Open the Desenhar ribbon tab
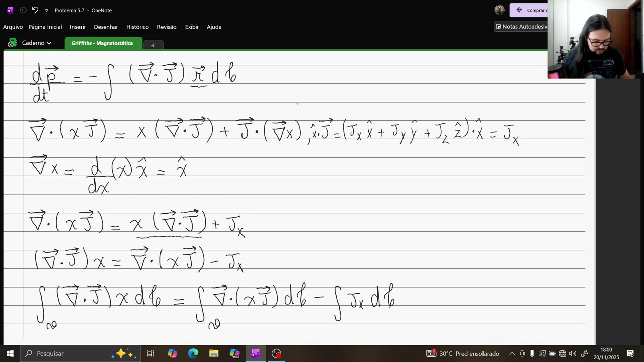The width and height of the screenshot is (644, 362). [x=106, y=27]
